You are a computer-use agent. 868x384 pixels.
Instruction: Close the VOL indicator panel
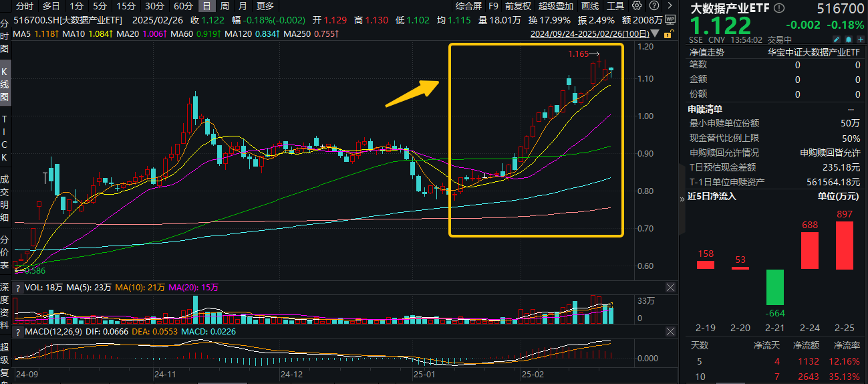pos(670,287)
